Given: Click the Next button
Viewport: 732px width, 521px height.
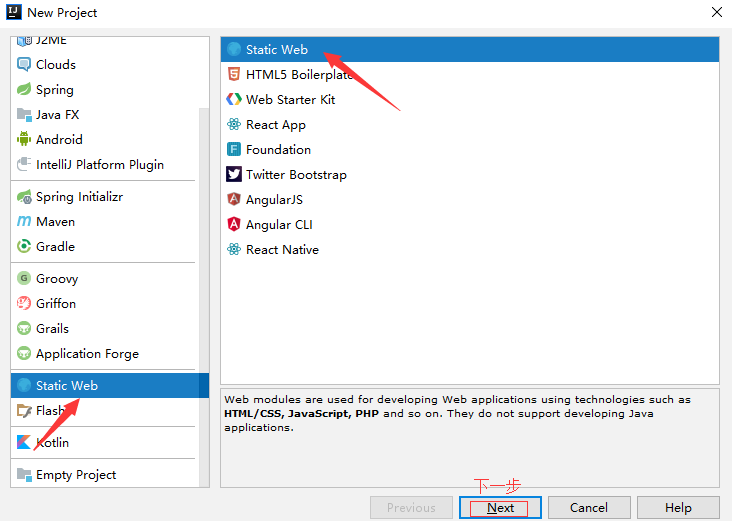Looking at the screenshot, I should (x=500, y=507).
